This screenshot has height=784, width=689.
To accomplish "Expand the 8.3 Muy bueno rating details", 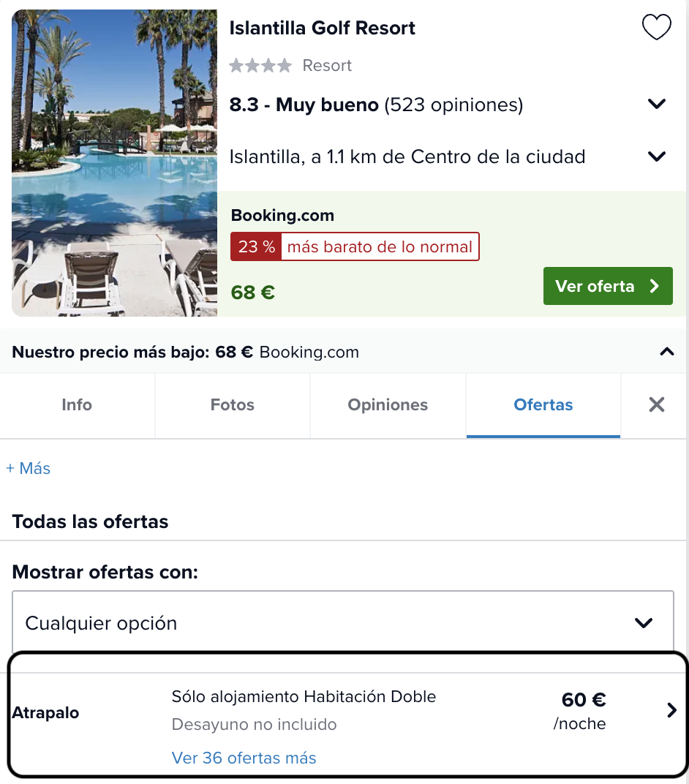I will pos(657,104).
